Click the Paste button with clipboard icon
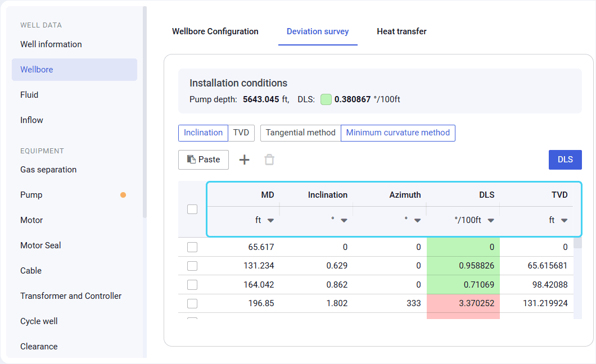 click(x=203, y=160)
